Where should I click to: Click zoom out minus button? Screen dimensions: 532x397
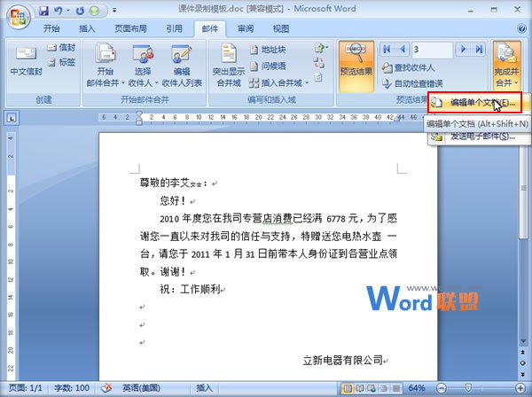[442, 388]
